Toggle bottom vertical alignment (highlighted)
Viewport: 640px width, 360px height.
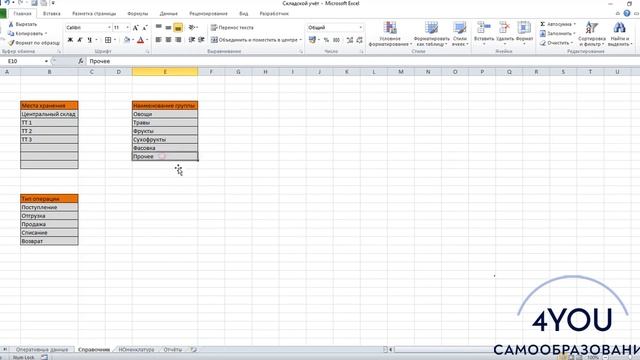coord(178,27)
